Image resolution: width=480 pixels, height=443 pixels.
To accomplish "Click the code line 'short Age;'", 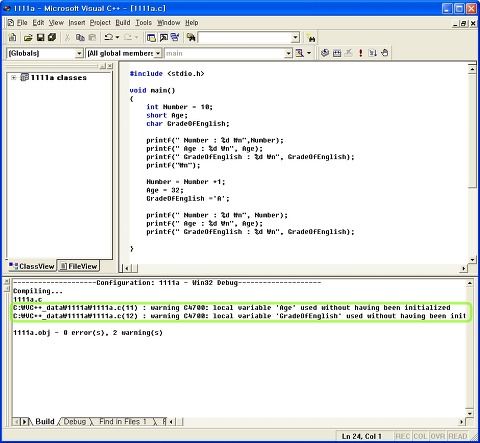I will (x=167, y=115).
